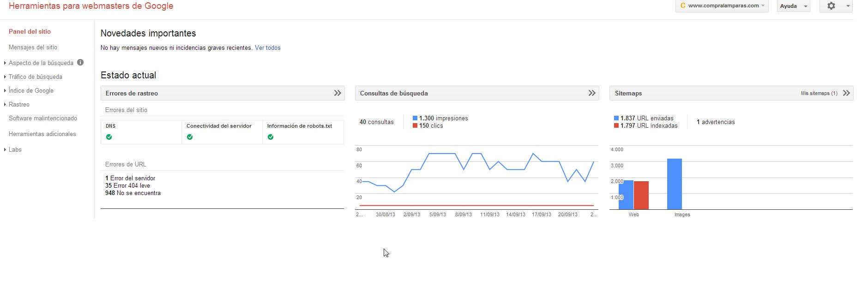The image size is (868, 302).
Task: Click the red URL indexadas legend swatch
Action: [x=616, y=125]
